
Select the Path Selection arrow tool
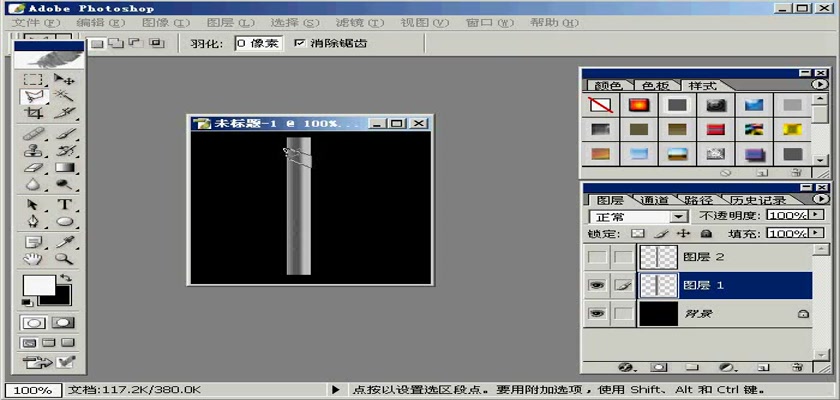click(33, 205)
